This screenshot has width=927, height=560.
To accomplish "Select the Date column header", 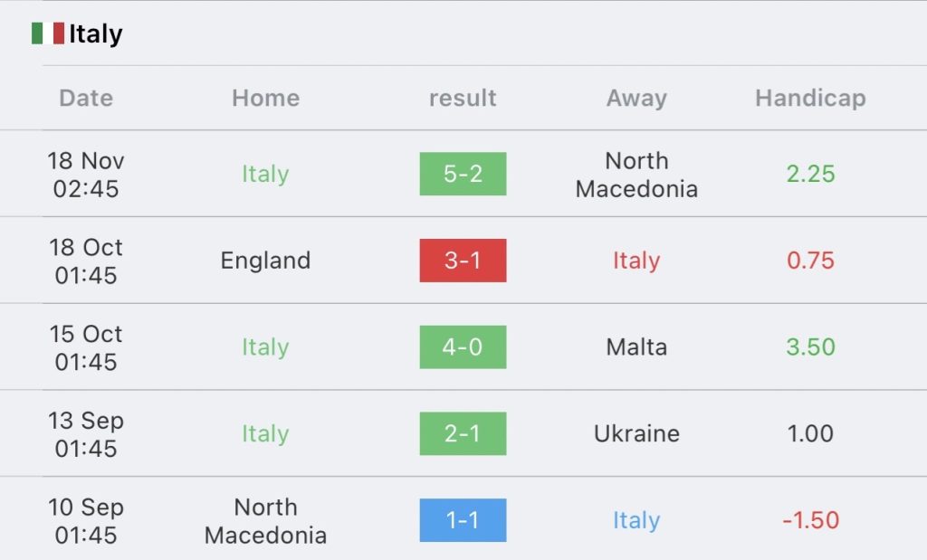I will (86, 98).
